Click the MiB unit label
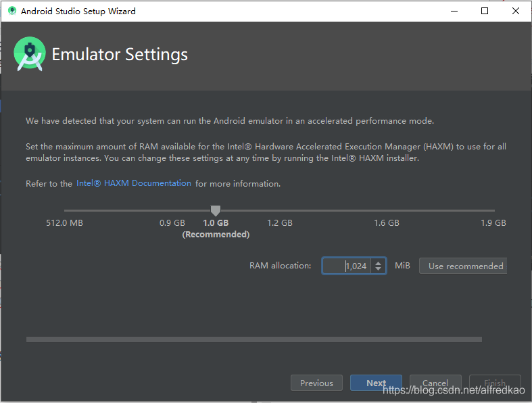Viewport: 532px width, 403px height. pyautogui.click(x=402, y=266)
